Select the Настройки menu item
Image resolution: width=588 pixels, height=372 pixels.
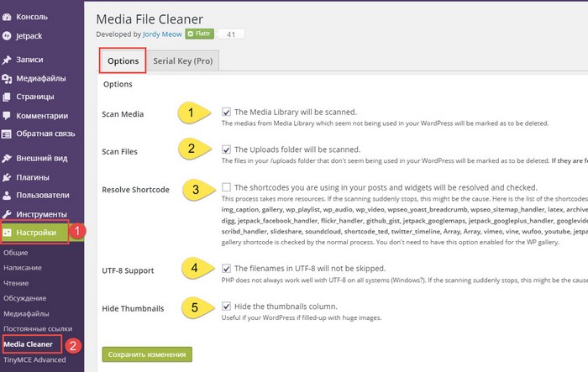36,233
